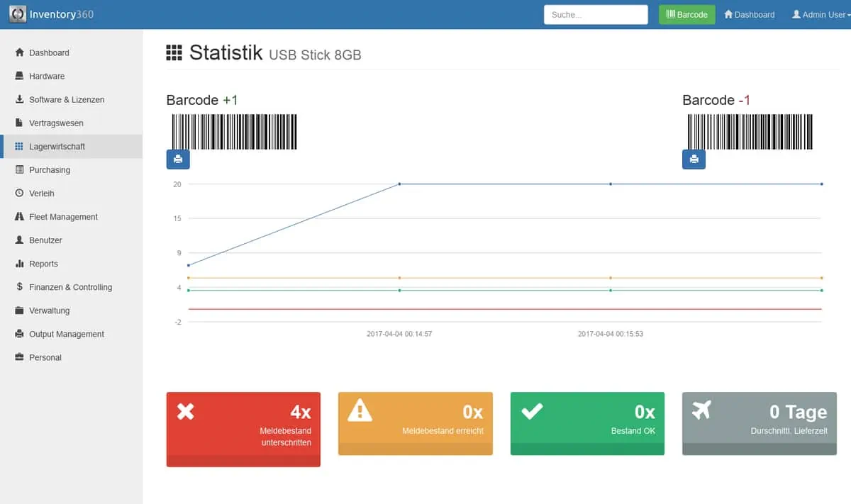
Task: Click the Barcode +1 barcode image
Action: [x=234, y=132]
